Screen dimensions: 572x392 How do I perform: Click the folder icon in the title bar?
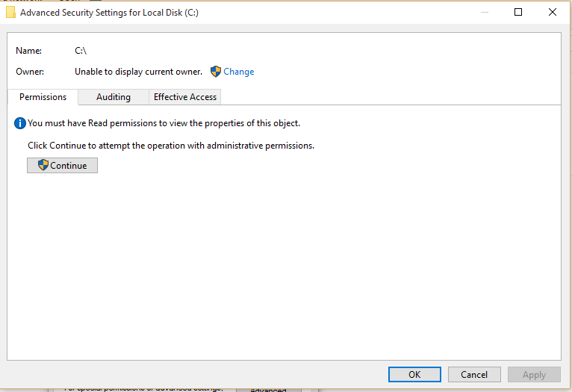11,13
